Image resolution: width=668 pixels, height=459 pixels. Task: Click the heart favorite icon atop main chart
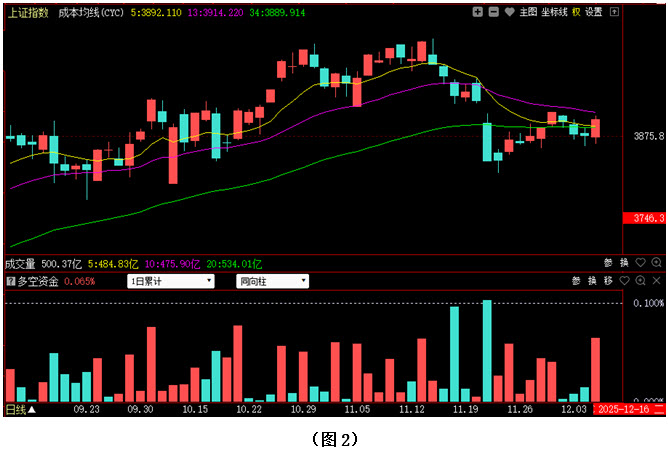click(x=509, y=12)
